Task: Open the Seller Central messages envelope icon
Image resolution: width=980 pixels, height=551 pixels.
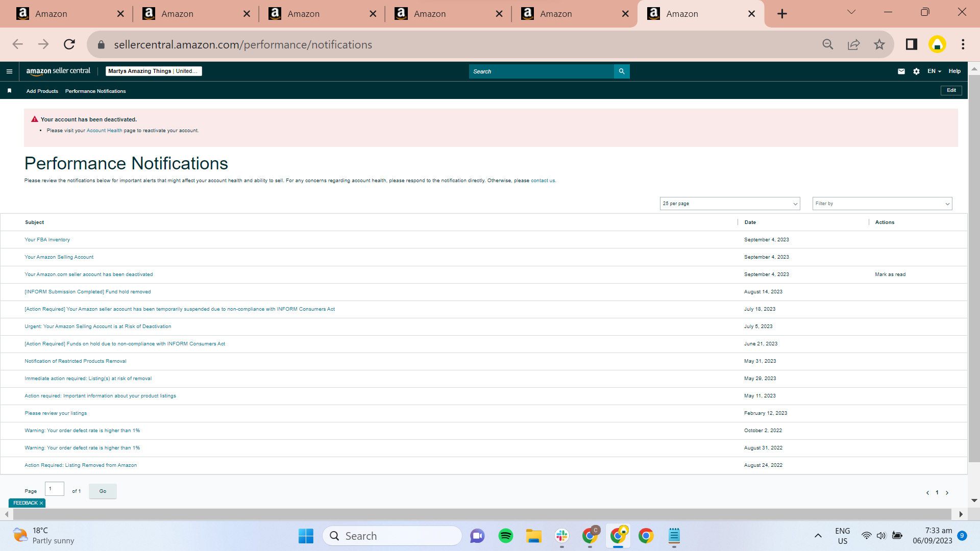Action: (x=901, y=71)
